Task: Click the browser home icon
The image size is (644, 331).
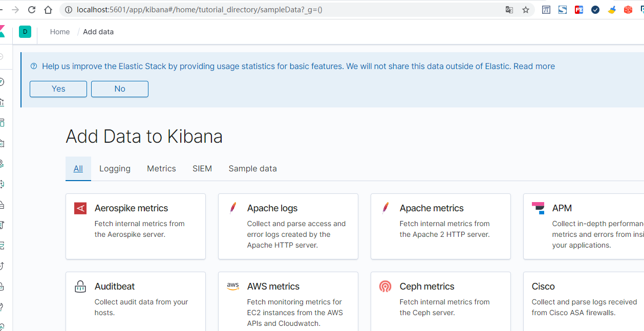Action: point(48,10)
